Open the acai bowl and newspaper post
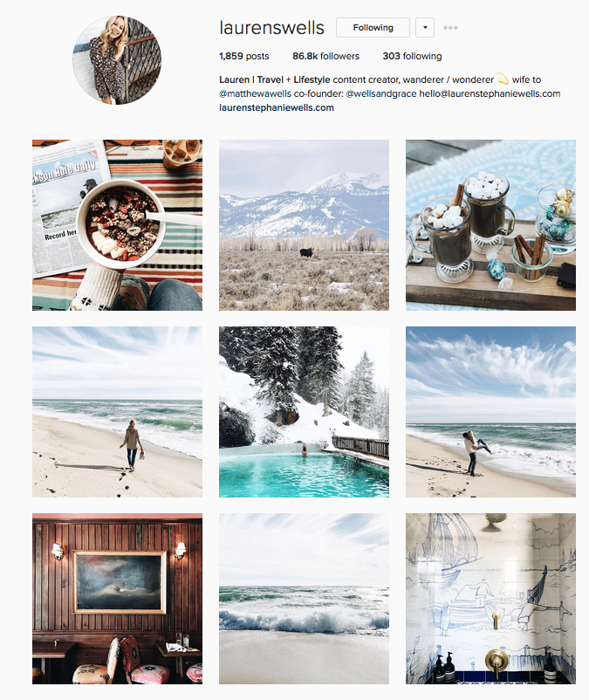Screen dimensions: 589x700 (x=117, y=225)
